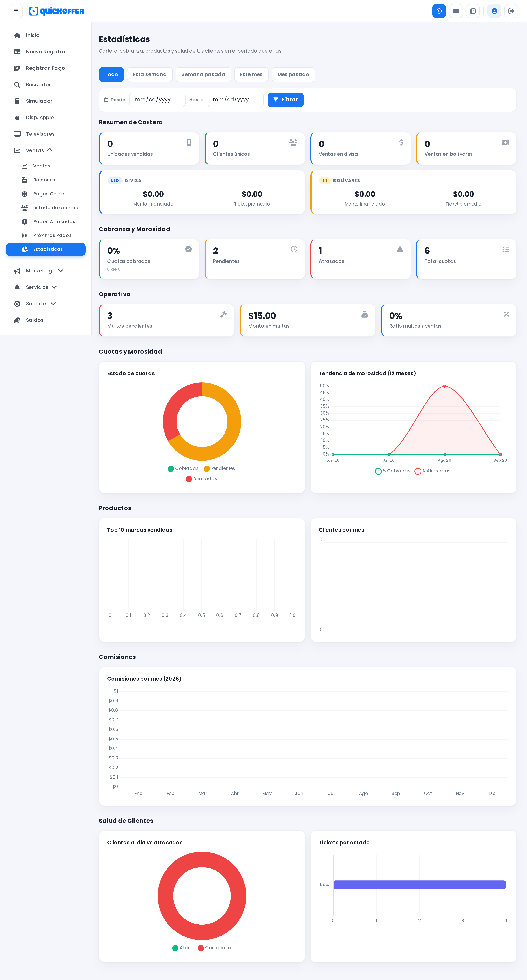Toggle the Con atraso legend entry
Screen dimensions: 527x980
[x=214, y=948]
